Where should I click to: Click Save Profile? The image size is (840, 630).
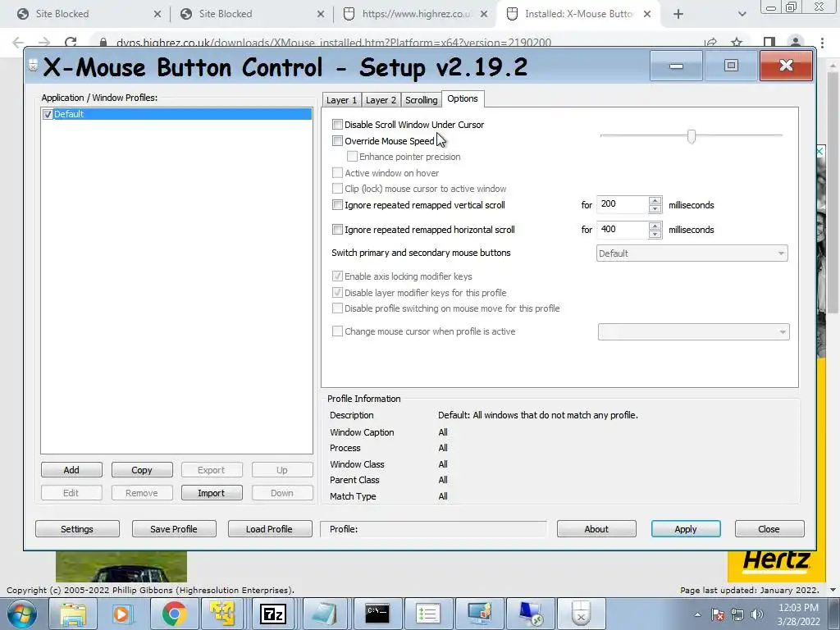174,529
